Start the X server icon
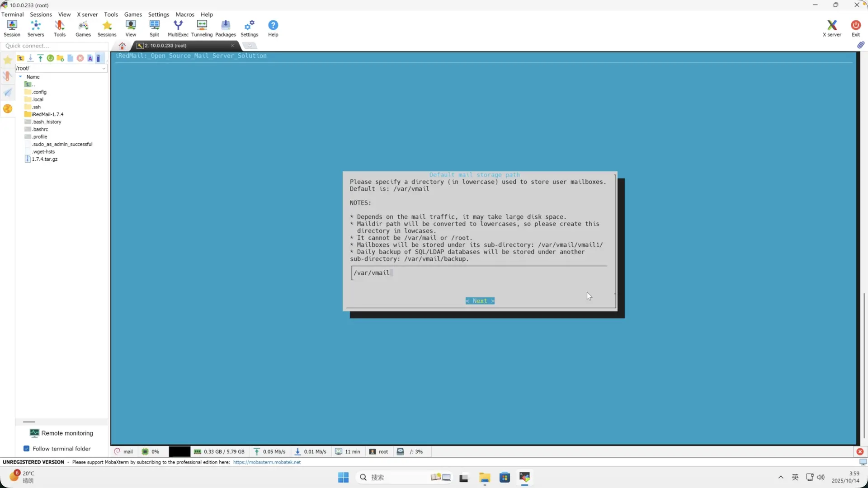This screenshot has width=868, height=488. coord(831,28)
